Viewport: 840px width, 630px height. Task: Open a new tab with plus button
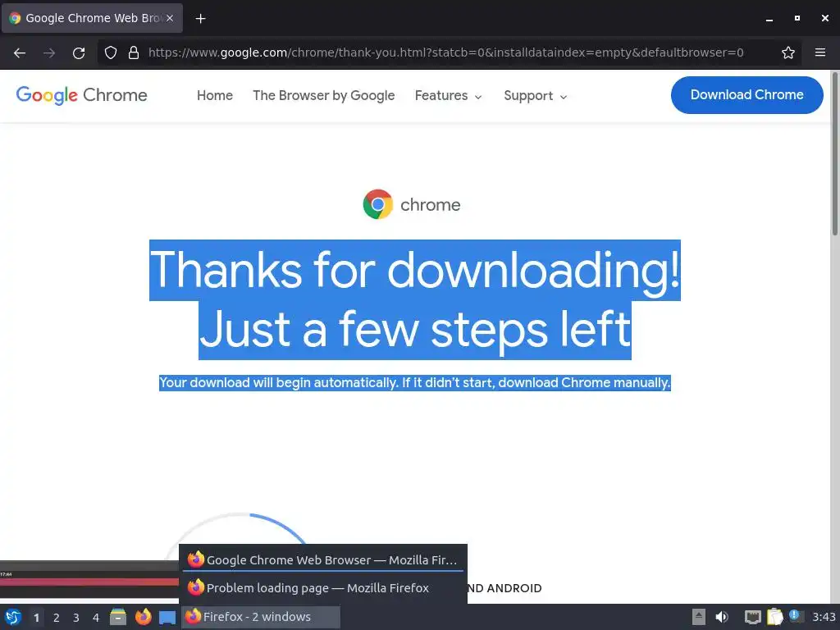(200, 18)
